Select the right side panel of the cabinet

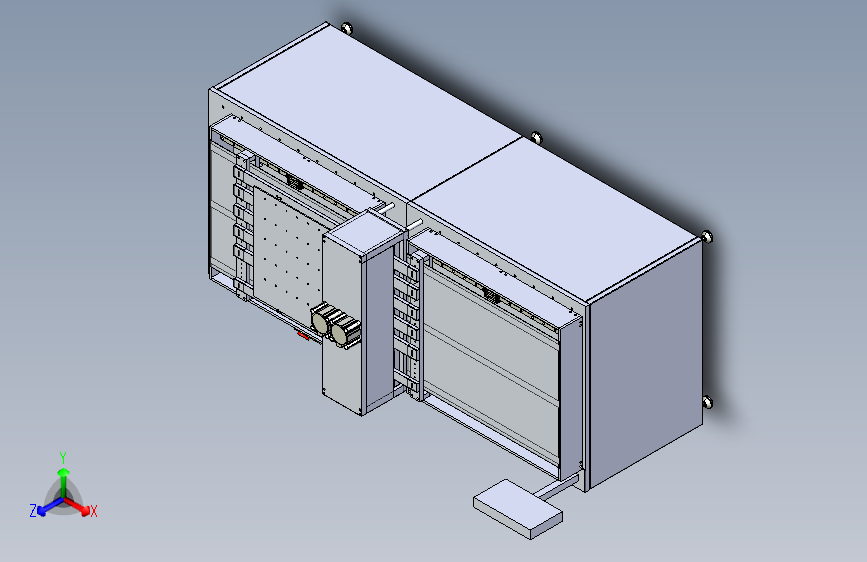[646, 363]
